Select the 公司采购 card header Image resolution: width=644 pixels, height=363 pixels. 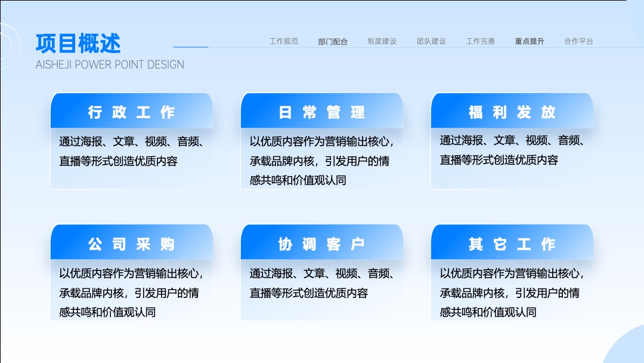pyautogui.click(x=132, y=242)
